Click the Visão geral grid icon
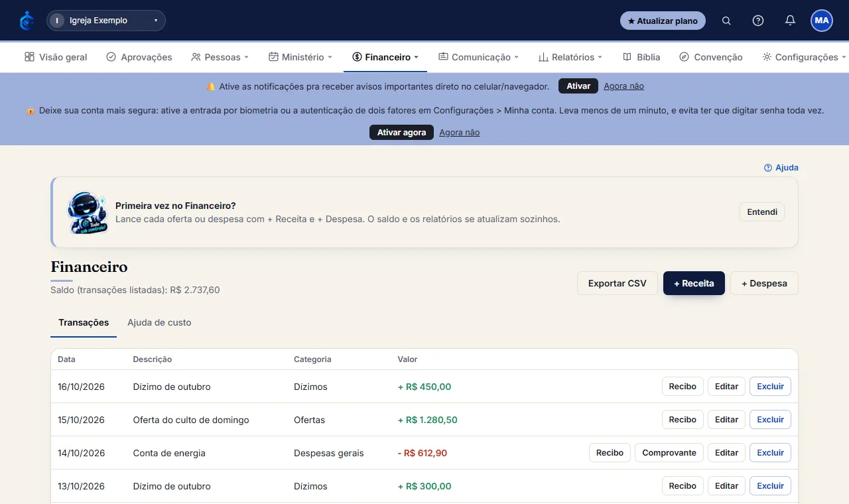 [x=29, y=57]
